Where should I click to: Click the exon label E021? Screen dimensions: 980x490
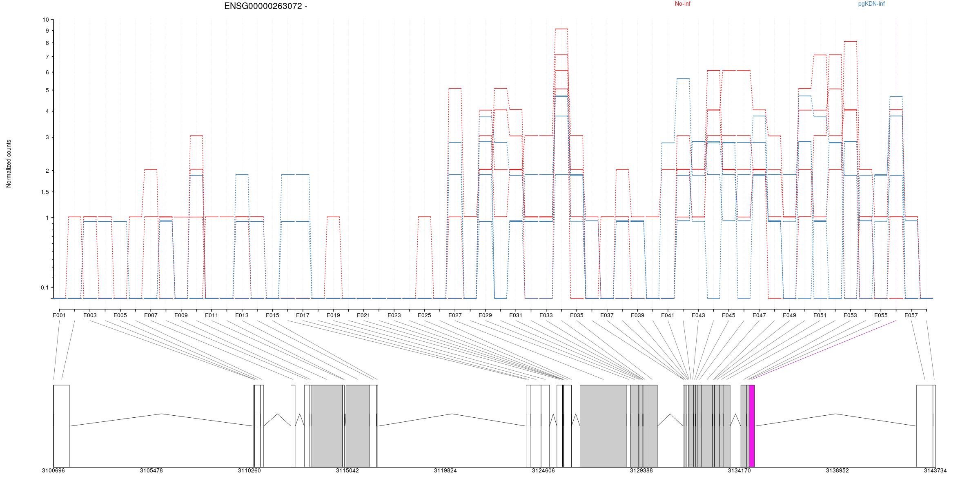point(363,315)
